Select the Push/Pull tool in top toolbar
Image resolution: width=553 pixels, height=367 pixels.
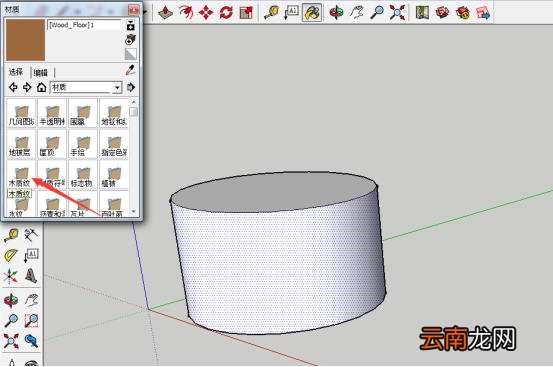(165, 13)
